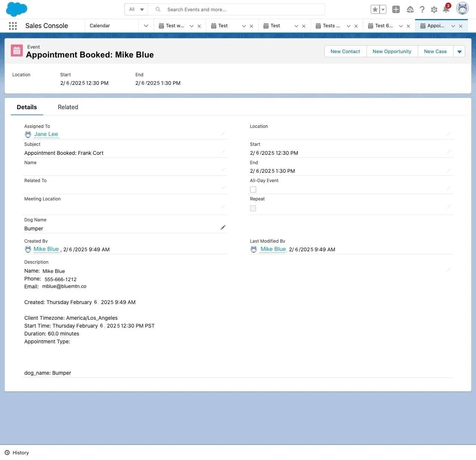Select the Details tab

click(27, 107)
